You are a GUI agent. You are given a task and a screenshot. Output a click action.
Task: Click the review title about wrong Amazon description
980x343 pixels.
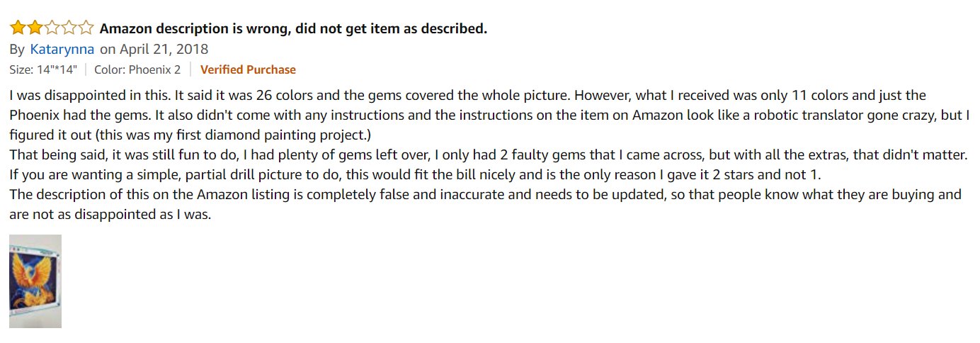pos(293,29)
